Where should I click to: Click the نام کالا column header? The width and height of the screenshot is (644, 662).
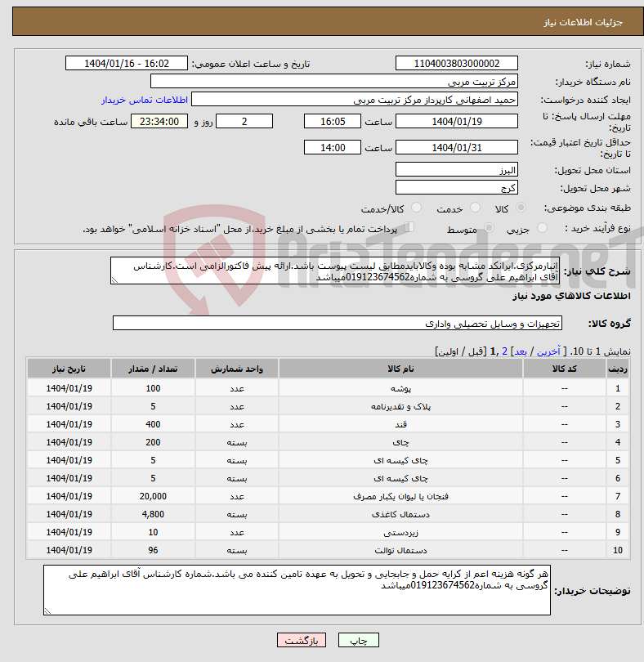click(400, 369)
